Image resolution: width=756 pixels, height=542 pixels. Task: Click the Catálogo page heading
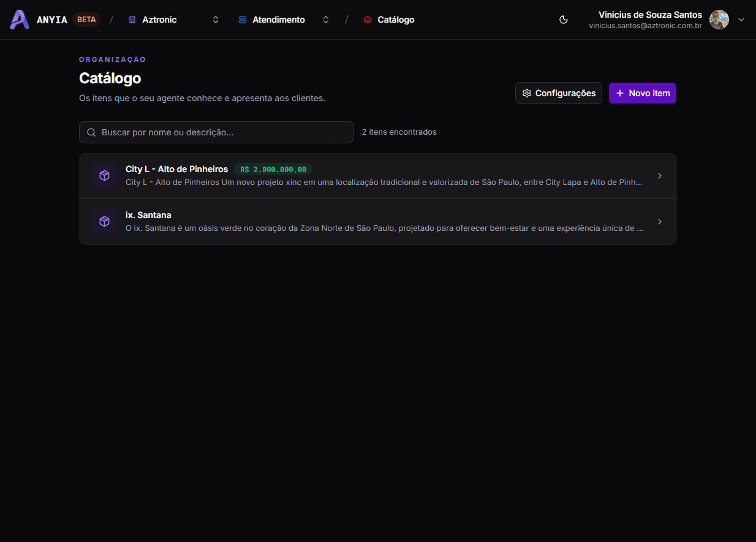[110, 78]
